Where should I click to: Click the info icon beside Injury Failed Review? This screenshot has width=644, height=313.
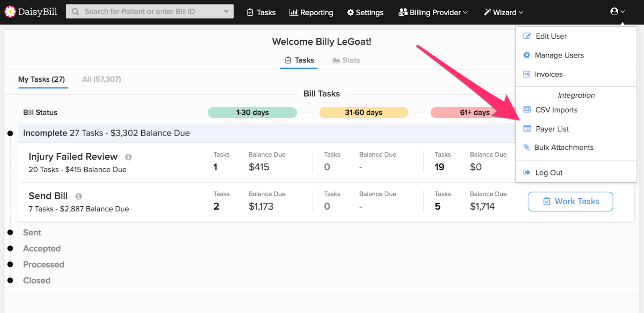point(128,157)
